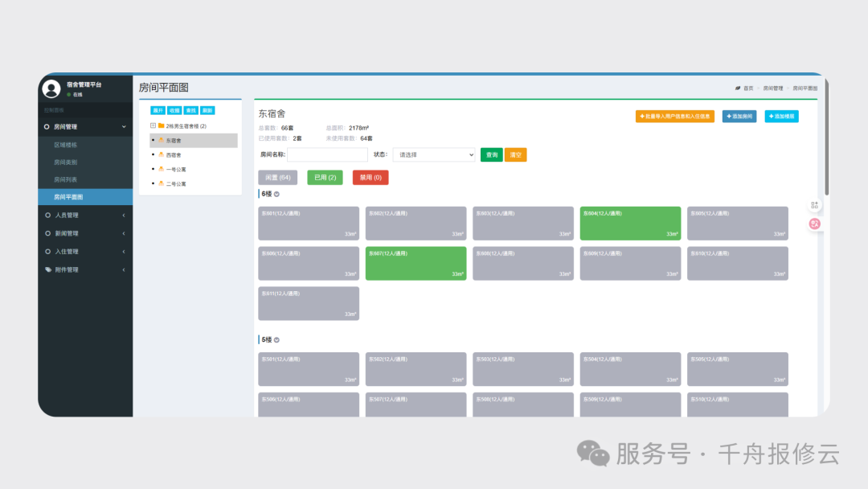Viewport: 868px width, 489px height.
Task: Click the house icon next to 西宿舍
Action: [161, 155]
